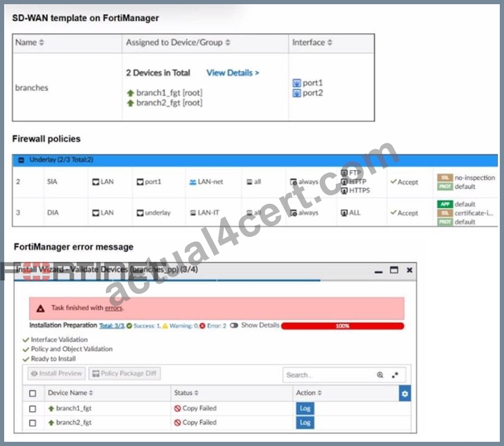Click the search magnifier icon in the Search box
This screenshot has height=446, width=504.
[380, 375]
